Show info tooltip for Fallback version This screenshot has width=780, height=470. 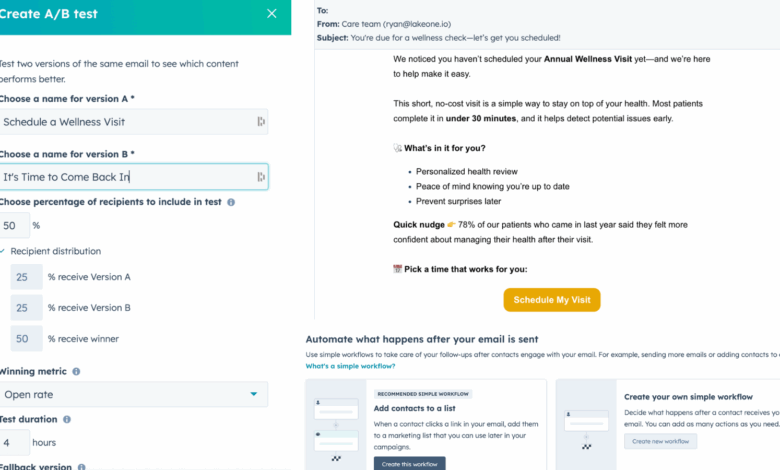click(81, 466)
